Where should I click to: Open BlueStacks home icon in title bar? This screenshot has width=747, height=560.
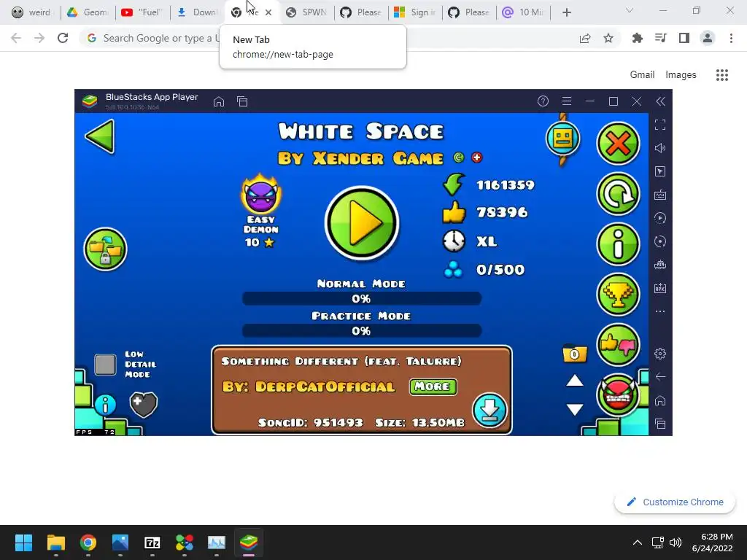219,101
